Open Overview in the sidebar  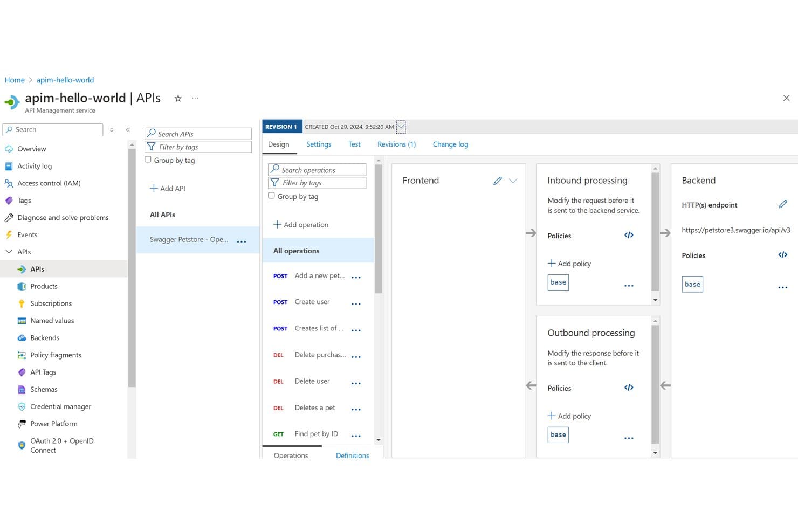pos(31,149)
